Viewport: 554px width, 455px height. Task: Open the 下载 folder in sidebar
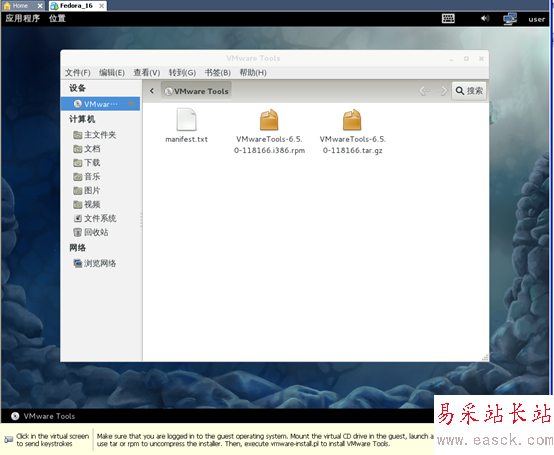point(87,162)
